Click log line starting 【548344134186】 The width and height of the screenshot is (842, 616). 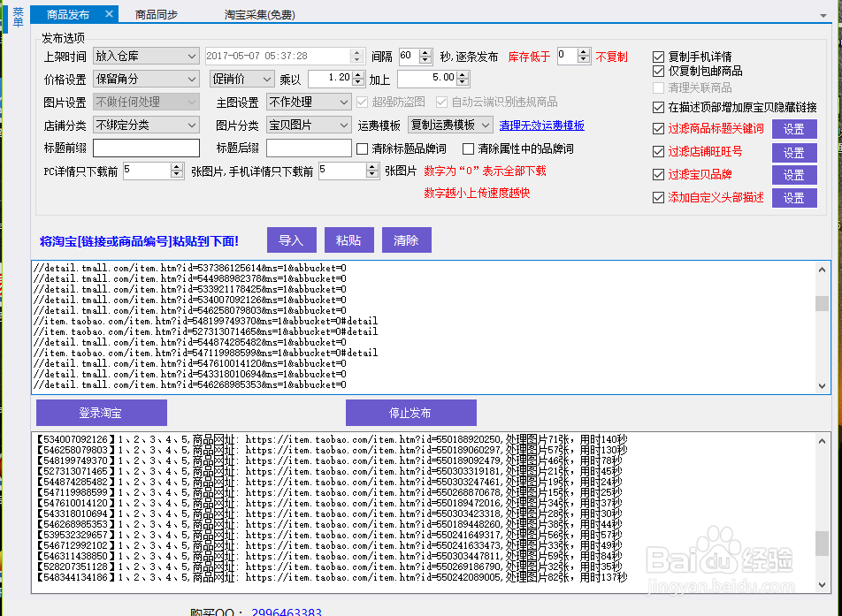pyautogui.click(x=332, y=577)
